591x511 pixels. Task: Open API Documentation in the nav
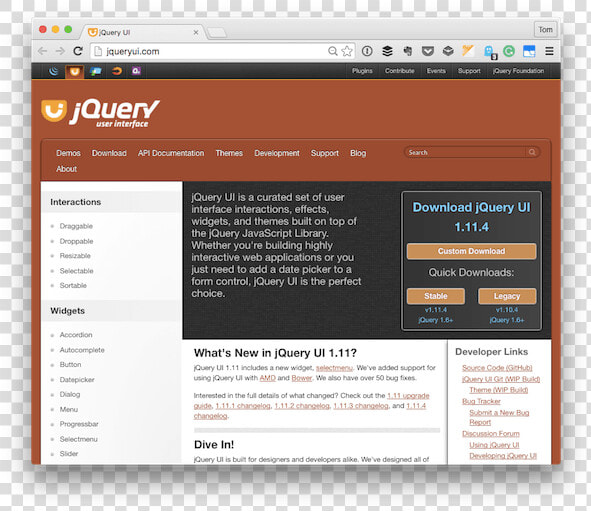[171, 153]
